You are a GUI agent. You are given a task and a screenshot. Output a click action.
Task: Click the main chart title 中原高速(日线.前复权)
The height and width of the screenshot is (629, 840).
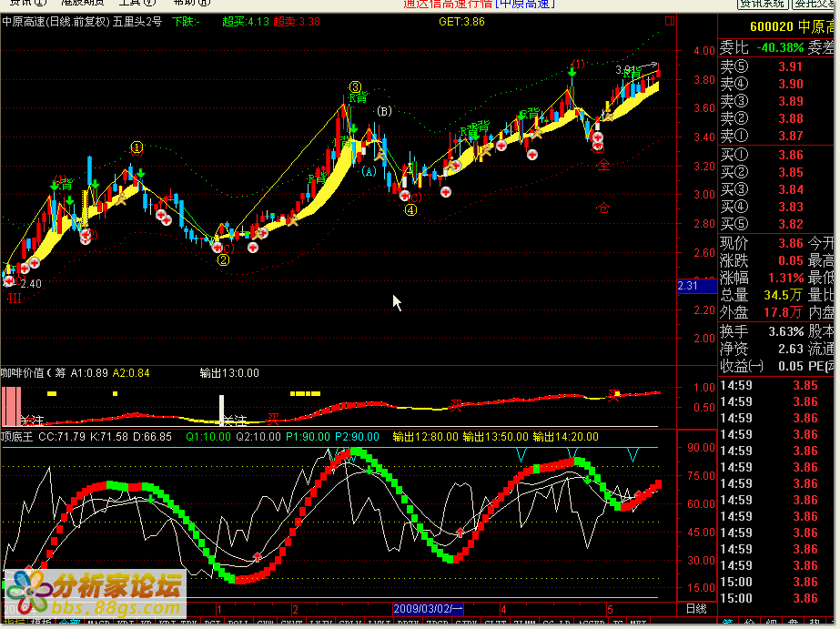click(56, 22)
